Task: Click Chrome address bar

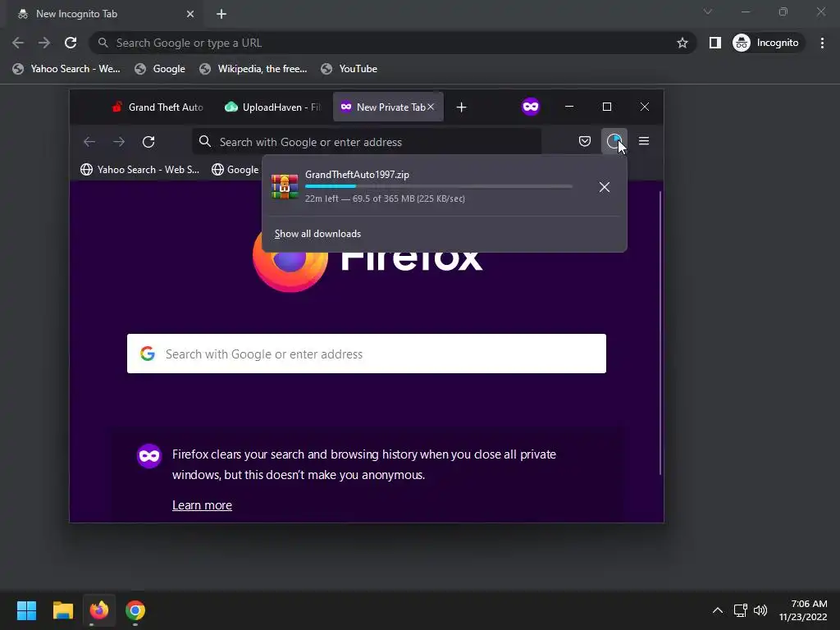Action: click(x=392, y=43)
